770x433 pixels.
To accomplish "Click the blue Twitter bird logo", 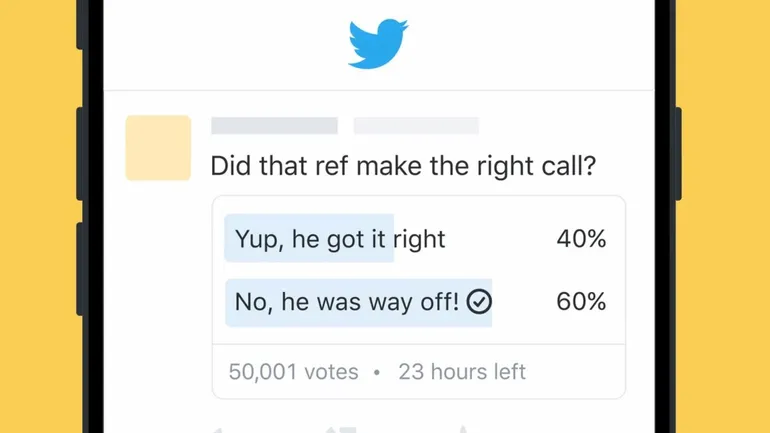I will point(378,44).
